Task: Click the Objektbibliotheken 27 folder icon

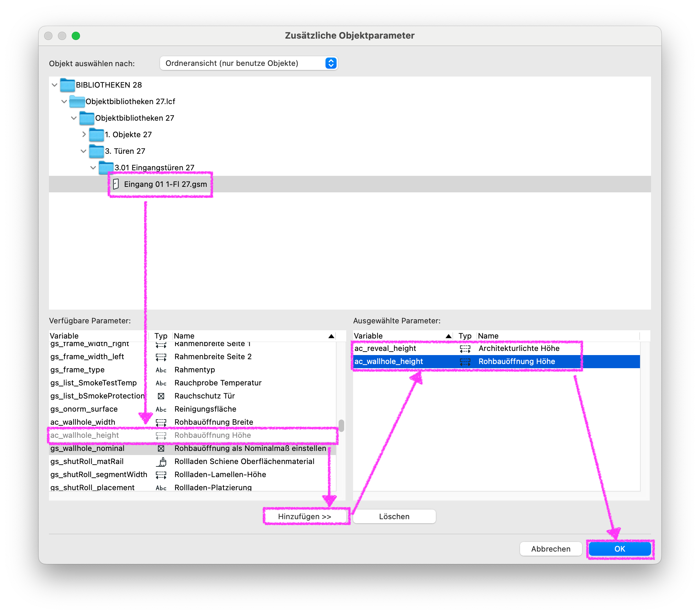Action: click(x=87, y=118)
